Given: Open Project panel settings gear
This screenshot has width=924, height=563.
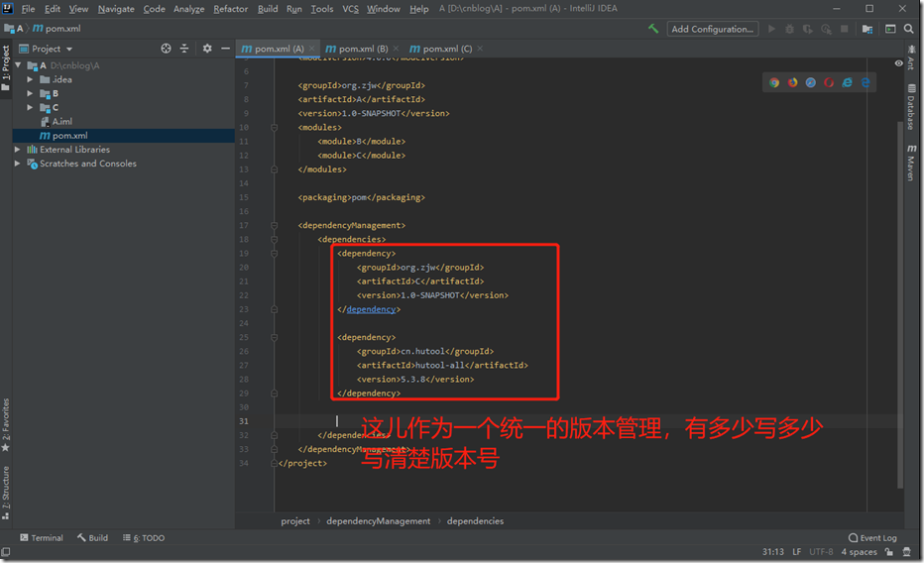Looking at the screenshot, I should (207, 49).
